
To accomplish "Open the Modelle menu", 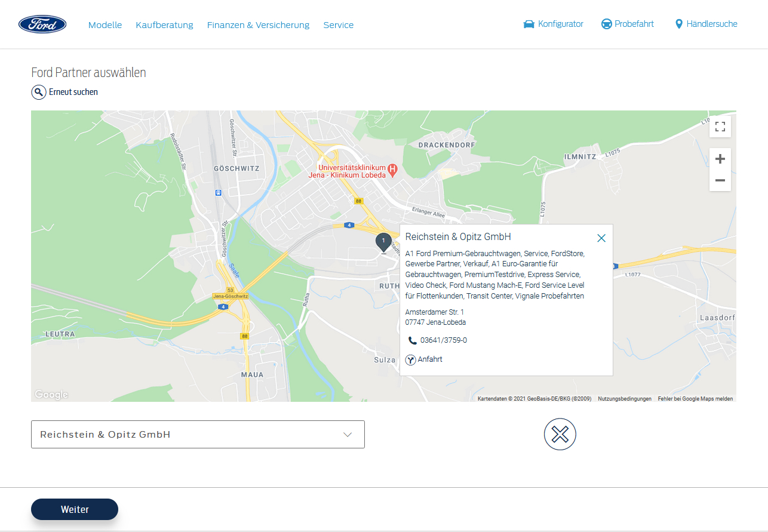I will point(105,25).
